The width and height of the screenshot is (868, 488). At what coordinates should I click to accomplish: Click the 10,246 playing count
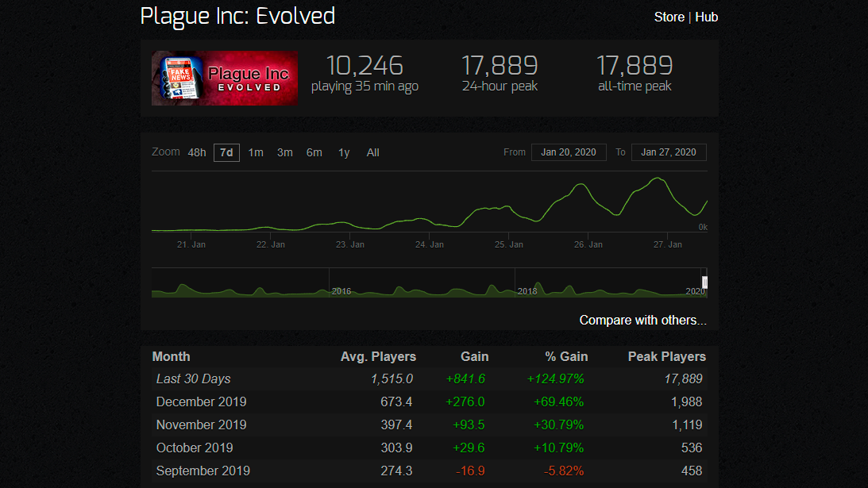coord(365,66)
